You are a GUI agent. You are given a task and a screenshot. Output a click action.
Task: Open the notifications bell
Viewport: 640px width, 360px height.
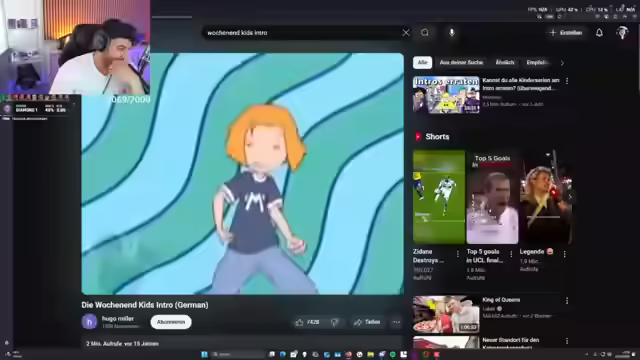[x=599, y=33]
